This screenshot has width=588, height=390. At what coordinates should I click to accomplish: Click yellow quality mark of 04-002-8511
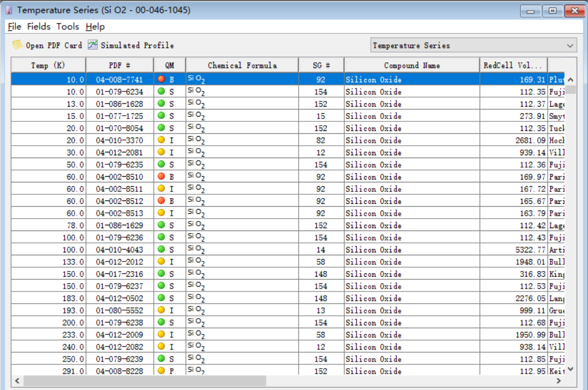(x=161, y=188)
